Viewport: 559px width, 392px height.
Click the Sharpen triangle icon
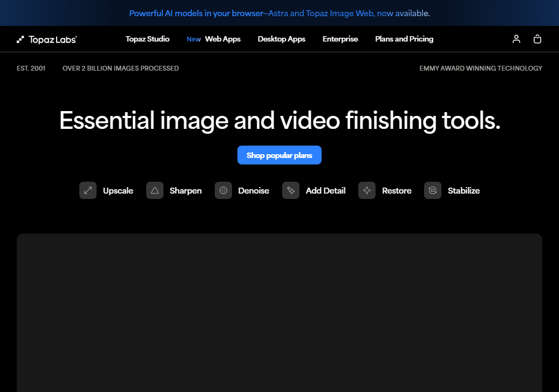coord(155,190)
